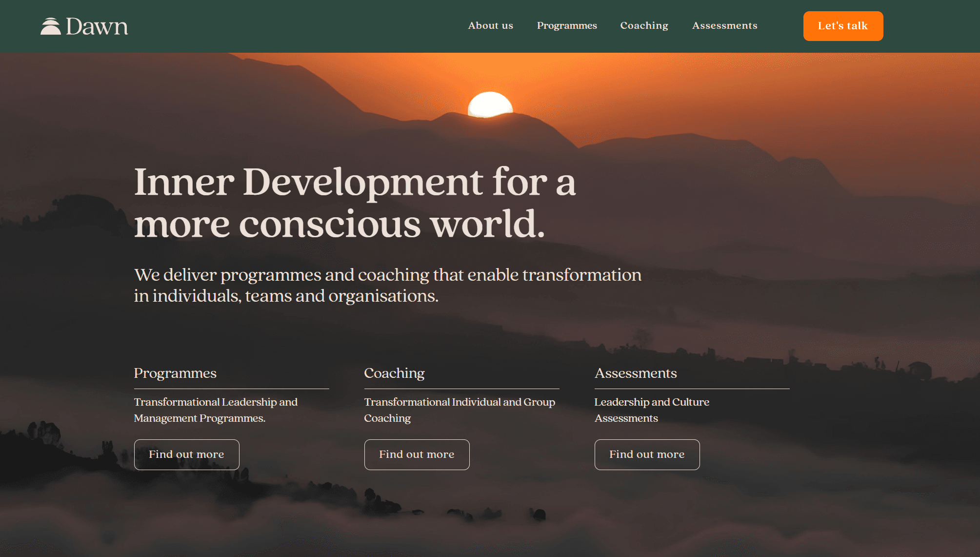Viewport: 980px width, 557px height.
Task: Click the Dawn sunrise logo icon
Action: 50,26
